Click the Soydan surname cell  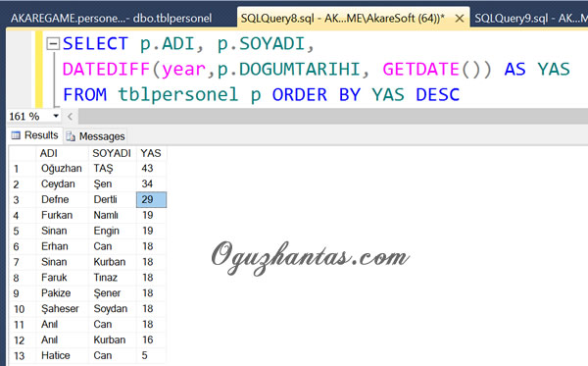point(112,308)
